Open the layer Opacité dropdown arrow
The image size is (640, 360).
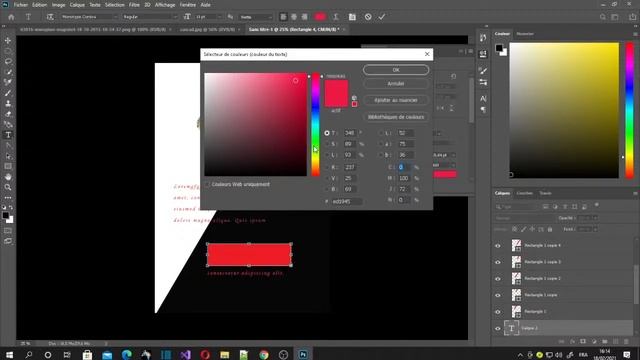(595, 218)
